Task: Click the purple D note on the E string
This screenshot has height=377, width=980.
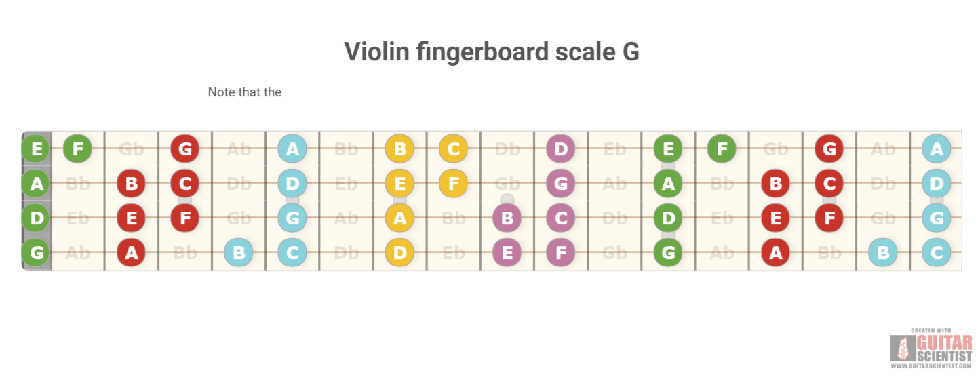Action: click(561, 148)
